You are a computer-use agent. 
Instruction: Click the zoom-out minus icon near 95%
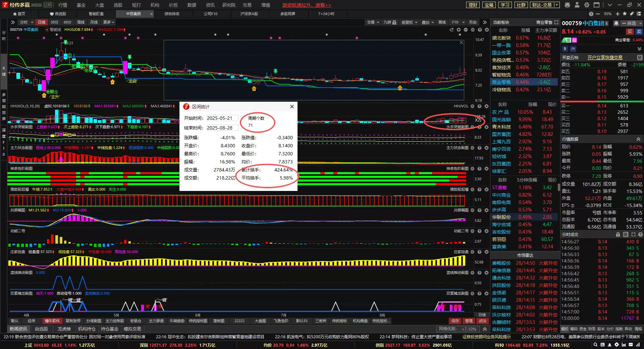598,14
